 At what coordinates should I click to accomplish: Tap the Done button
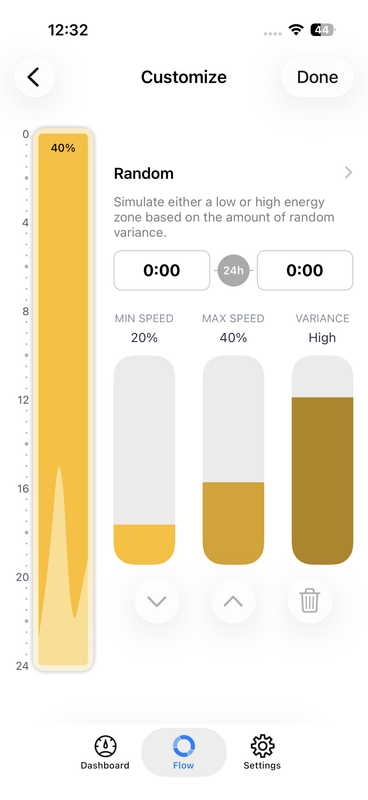coord(317,77)
